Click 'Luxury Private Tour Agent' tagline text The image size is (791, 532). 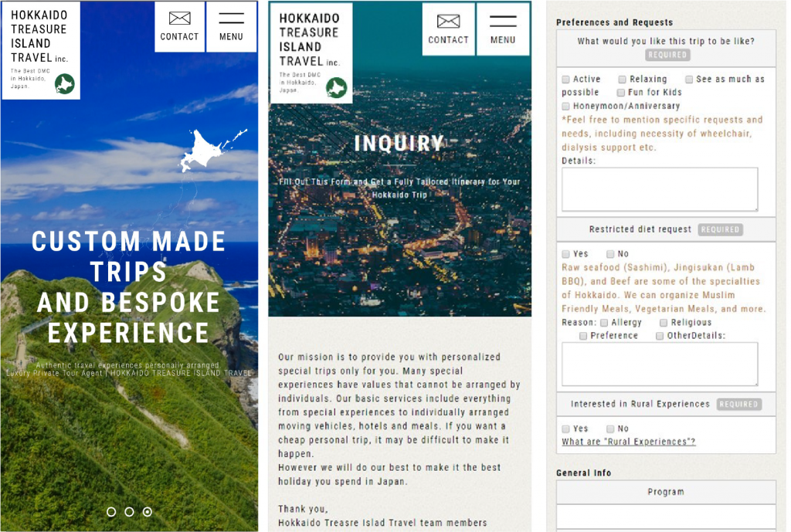point(129,373)
